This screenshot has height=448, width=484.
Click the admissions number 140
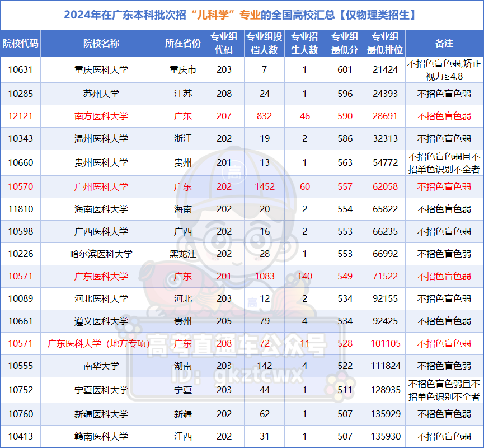pos(304,277)
